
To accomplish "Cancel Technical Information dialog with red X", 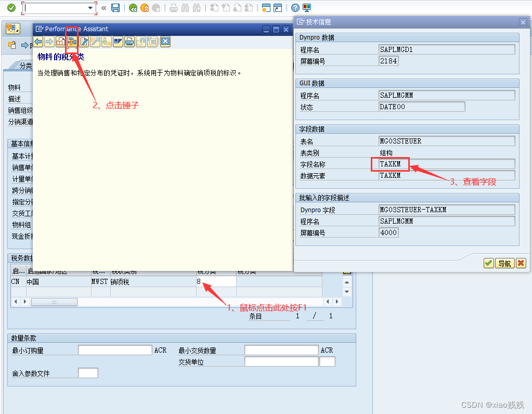I will click(521, 263).
